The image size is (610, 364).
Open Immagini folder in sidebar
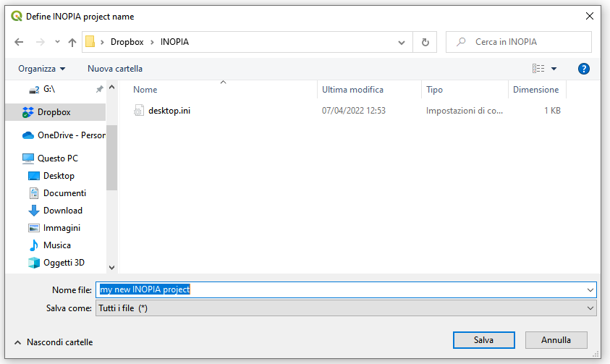(54, 228)
